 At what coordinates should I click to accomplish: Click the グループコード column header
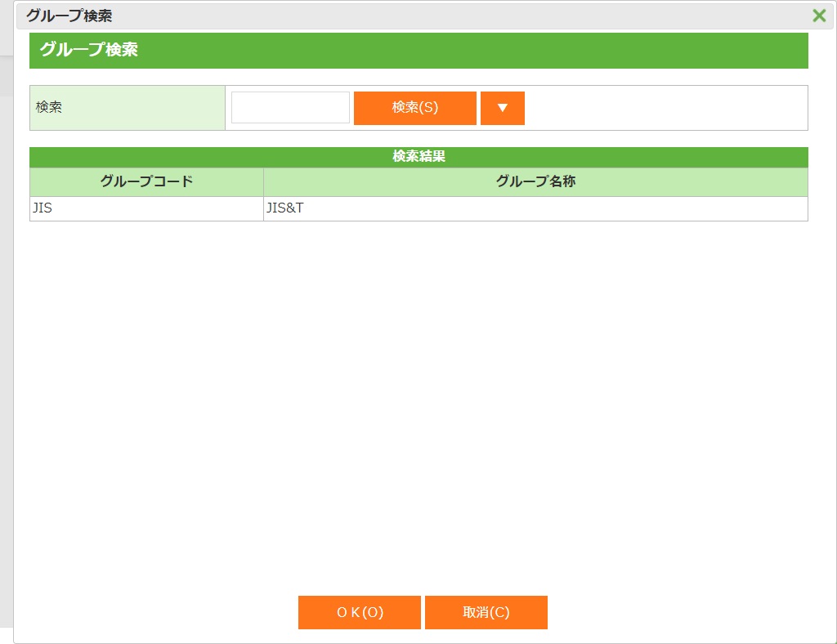click(x=146, y=182)
